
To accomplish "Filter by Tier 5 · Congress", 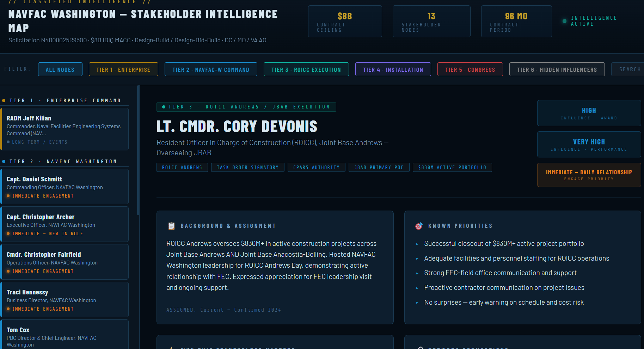I will click(470, 69).
